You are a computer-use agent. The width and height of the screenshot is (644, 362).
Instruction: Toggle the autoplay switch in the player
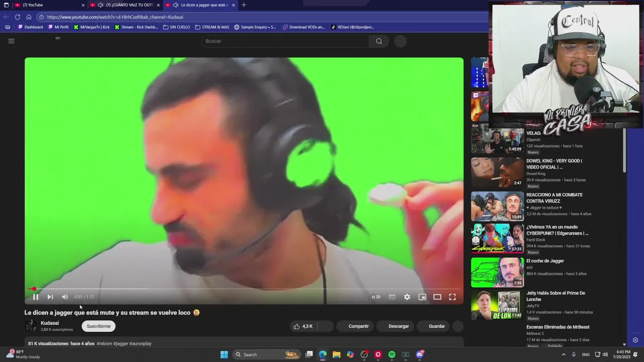coord(376,297)
